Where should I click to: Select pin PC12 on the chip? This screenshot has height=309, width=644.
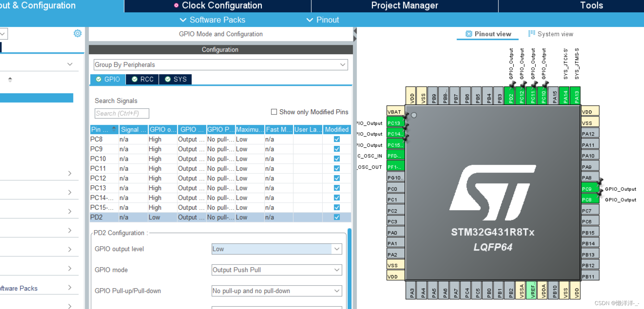pos(521,96)
